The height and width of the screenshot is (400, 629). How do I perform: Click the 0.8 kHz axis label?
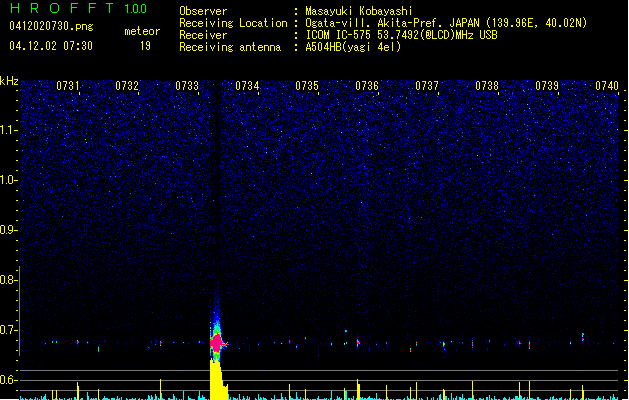click(x=9, y=280)
